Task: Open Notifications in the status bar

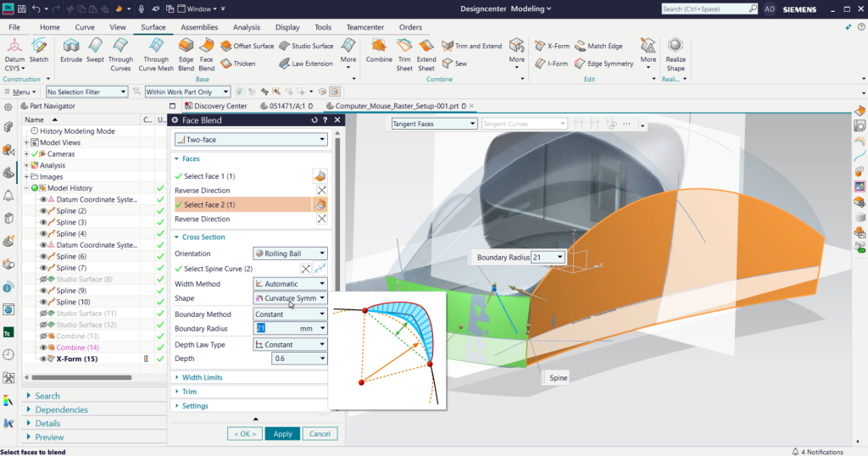Action: tap(817, 452)
